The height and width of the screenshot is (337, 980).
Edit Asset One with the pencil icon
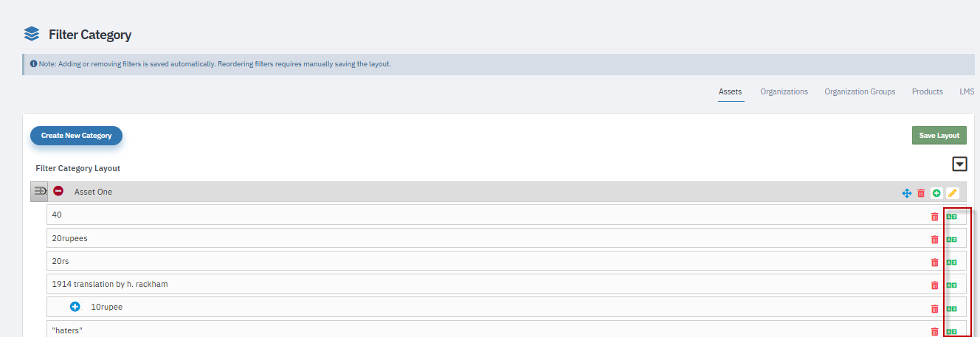coord(952,193)
